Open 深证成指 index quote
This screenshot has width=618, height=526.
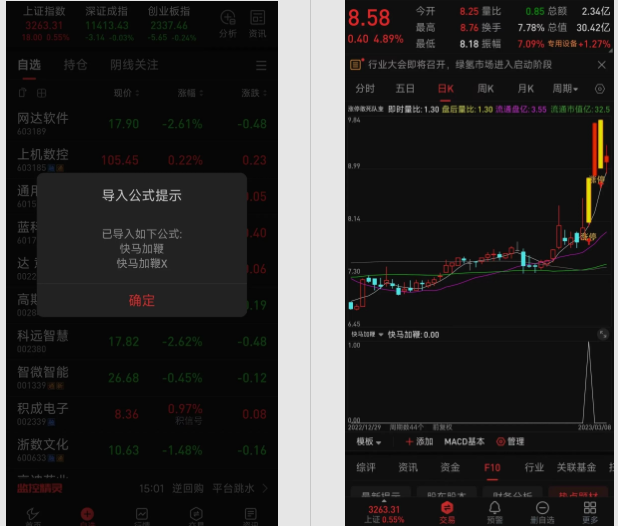(x=107, y=24)
